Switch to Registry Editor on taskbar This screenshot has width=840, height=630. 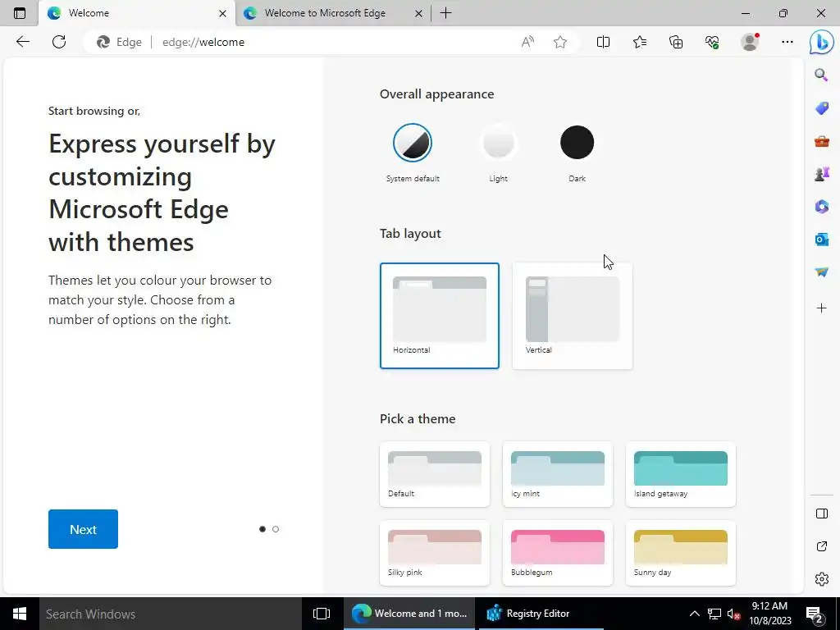541,614
